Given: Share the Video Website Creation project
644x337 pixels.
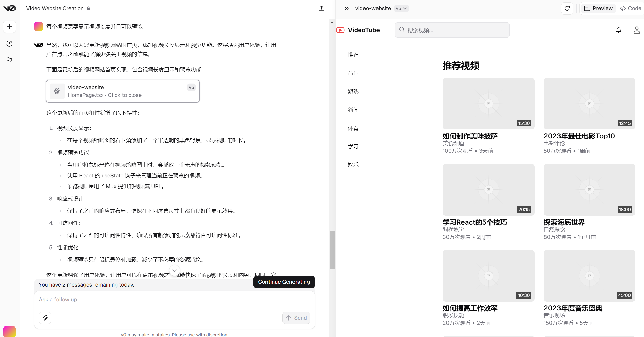Looking at the screenshot, I should click(x=321, y=8).
